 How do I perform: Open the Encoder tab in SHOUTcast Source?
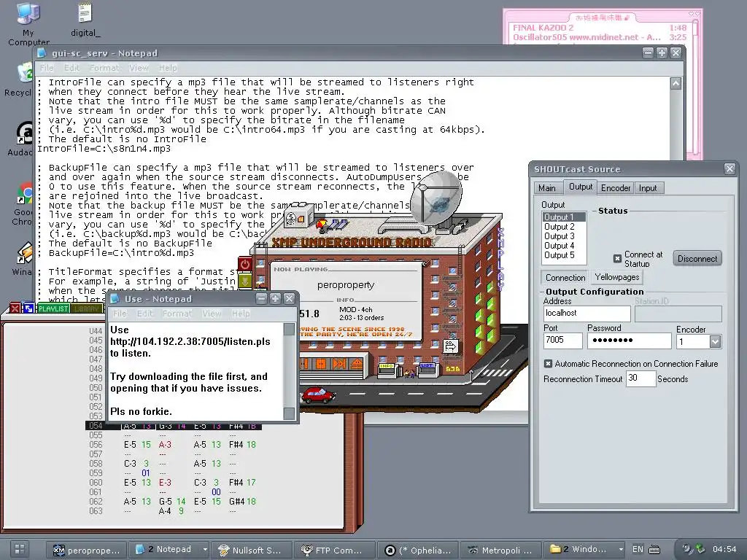click(616, 188)
